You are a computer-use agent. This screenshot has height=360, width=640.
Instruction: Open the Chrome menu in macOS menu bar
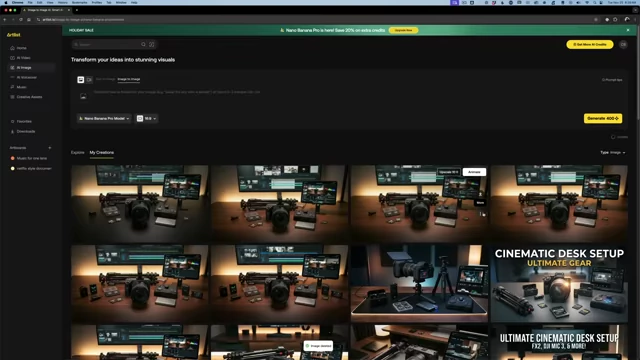point(18,2)
